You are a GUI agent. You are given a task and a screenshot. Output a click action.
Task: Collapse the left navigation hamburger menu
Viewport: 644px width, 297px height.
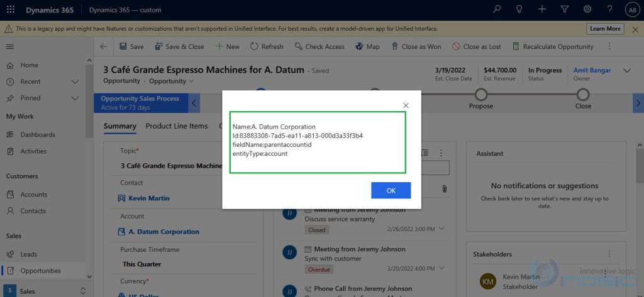point(10,46)
